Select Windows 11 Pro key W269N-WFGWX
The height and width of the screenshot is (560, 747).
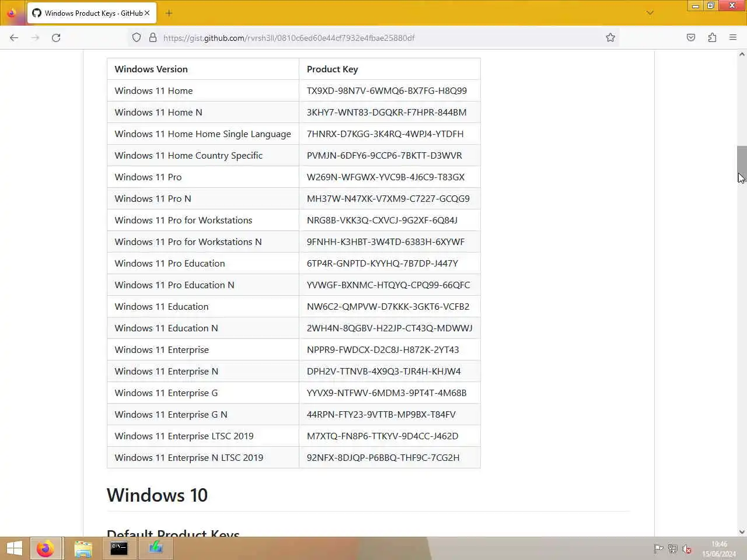pyautogui.click(x=386, y=177)
